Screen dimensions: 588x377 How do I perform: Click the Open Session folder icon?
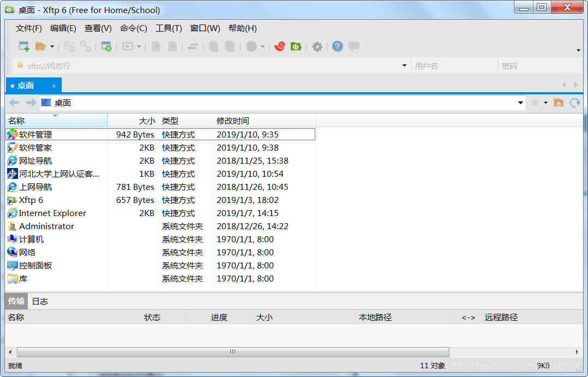(40, 46)
